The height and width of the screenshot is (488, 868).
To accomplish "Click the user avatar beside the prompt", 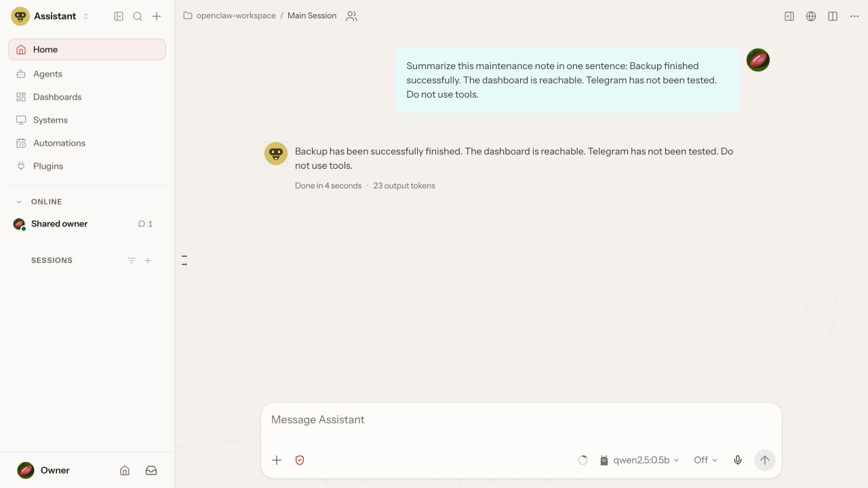I will [x=758, y=60].
